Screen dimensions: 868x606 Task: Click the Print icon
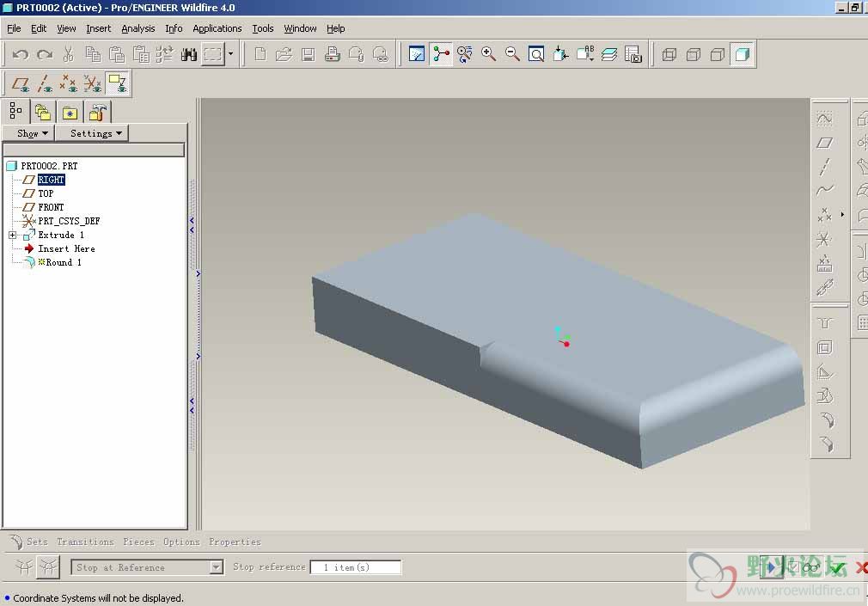pyautogui.click(x=332, y=54)
